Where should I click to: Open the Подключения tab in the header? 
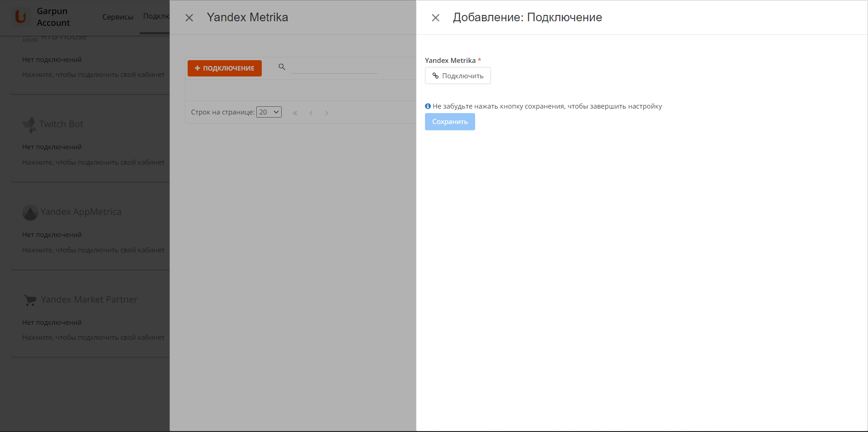click(156, 16)
